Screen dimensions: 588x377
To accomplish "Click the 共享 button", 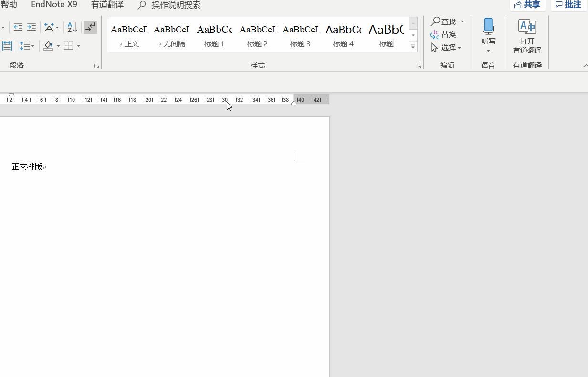I will [527, 5].
